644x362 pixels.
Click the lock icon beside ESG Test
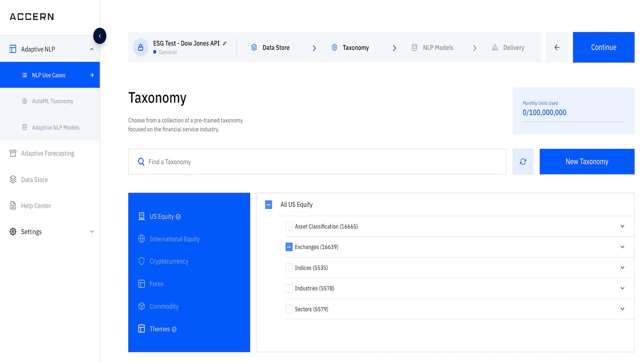[140, 47]
